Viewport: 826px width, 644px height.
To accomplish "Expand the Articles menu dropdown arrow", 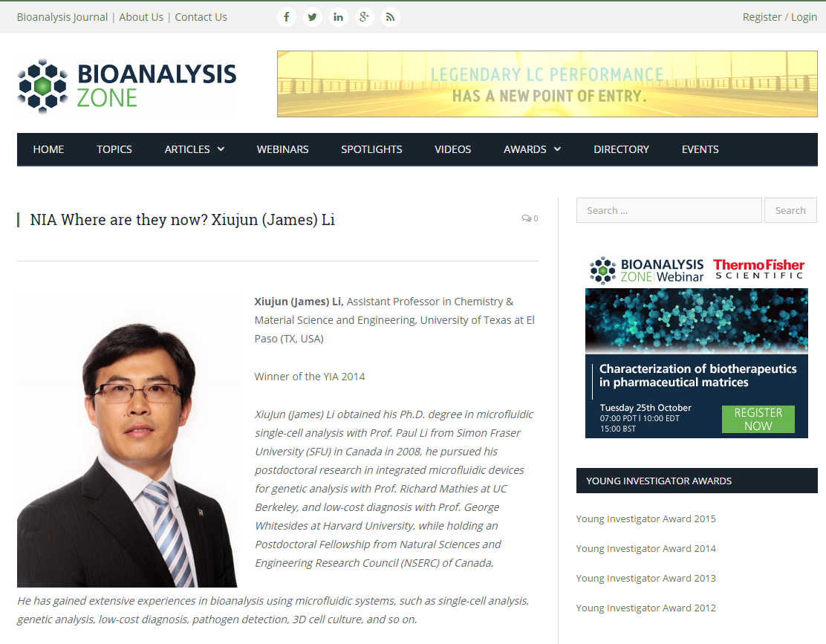I will 221,149.
